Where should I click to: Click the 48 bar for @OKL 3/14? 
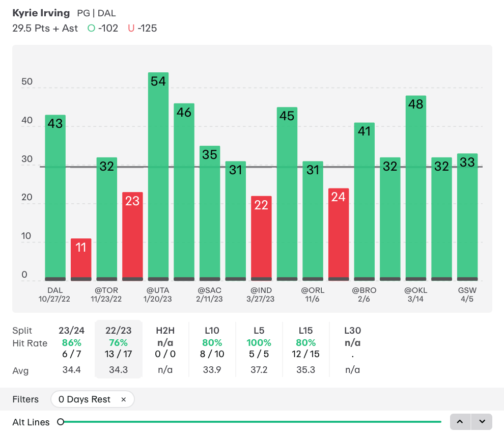tap(415, 188)
